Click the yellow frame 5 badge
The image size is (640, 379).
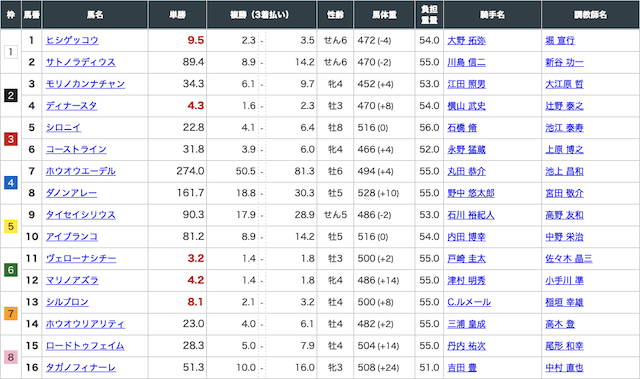(x=11, y=226)
